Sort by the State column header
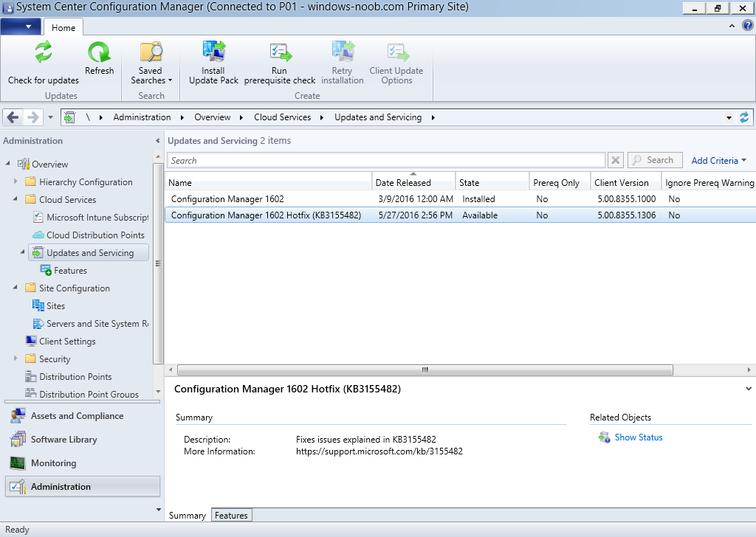The width and height of the screenshot is (756, 537). click(x=492, y=182)
